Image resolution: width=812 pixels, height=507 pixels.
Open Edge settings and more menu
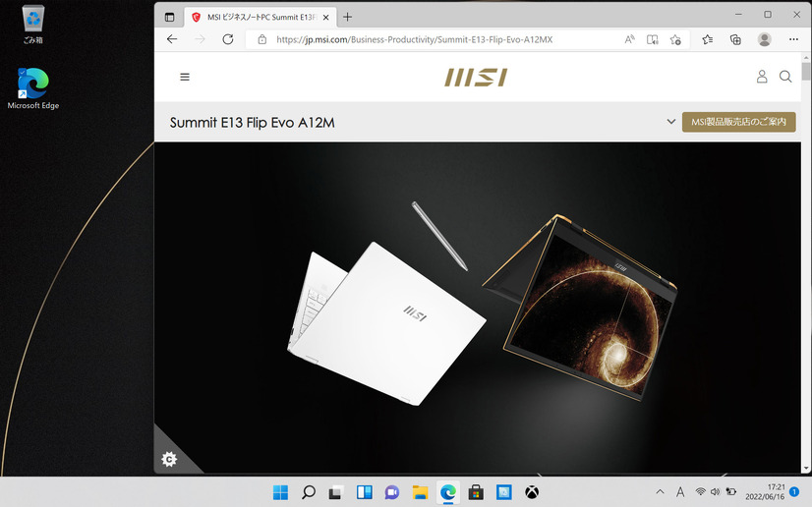coord(793,39)
